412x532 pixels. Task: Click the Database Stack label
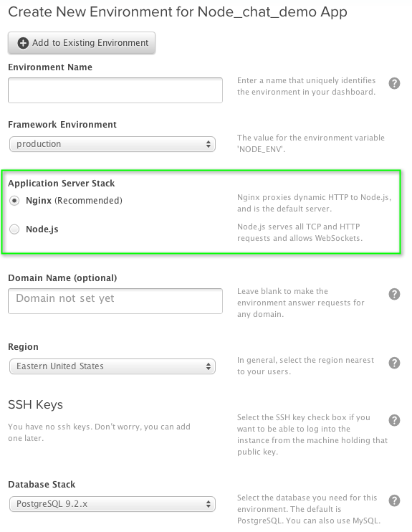click(42, 485)
